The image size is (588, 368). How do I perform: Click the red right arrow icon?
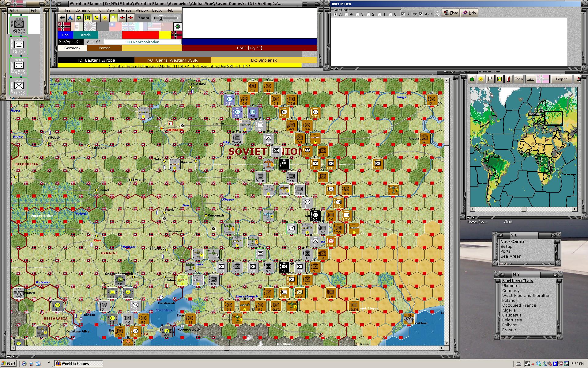click(x=130, y=18)
